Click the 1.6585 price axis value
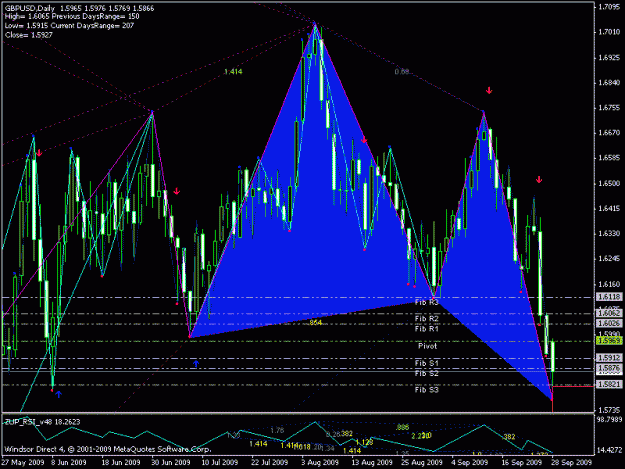This screenshot has width=625, height=469. [x=609, y=158]
